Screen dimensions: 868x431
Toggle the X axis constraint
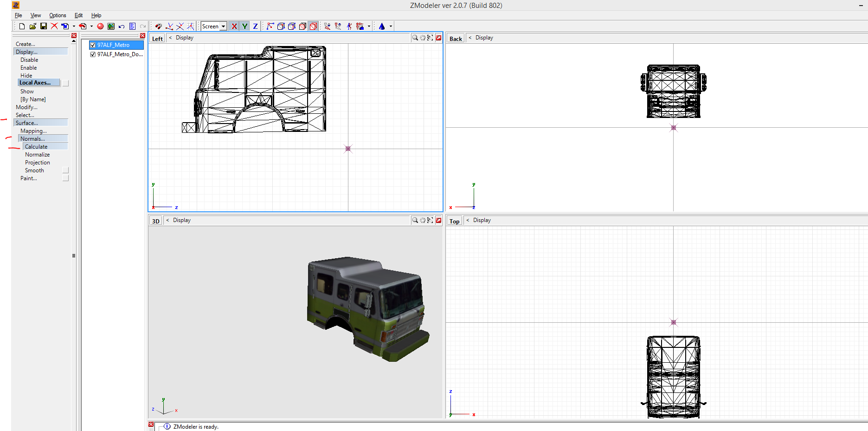click(x=234, y=26)
